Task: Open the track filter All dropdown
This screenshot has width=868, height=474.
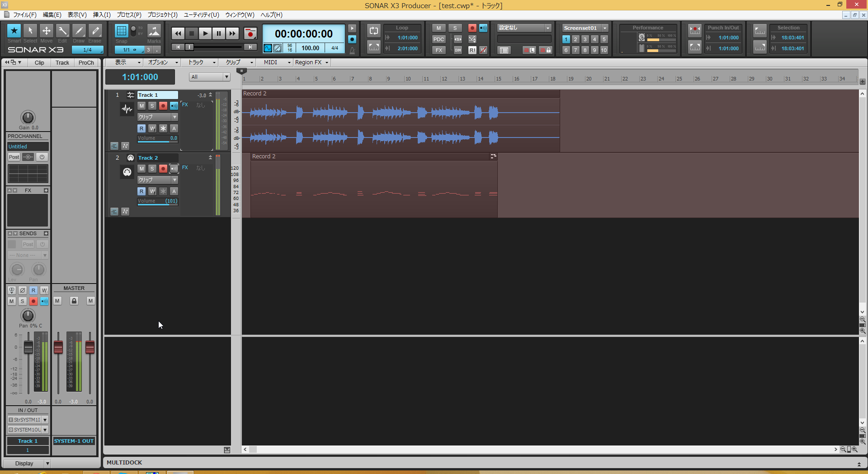Action: tap(210, 77)
